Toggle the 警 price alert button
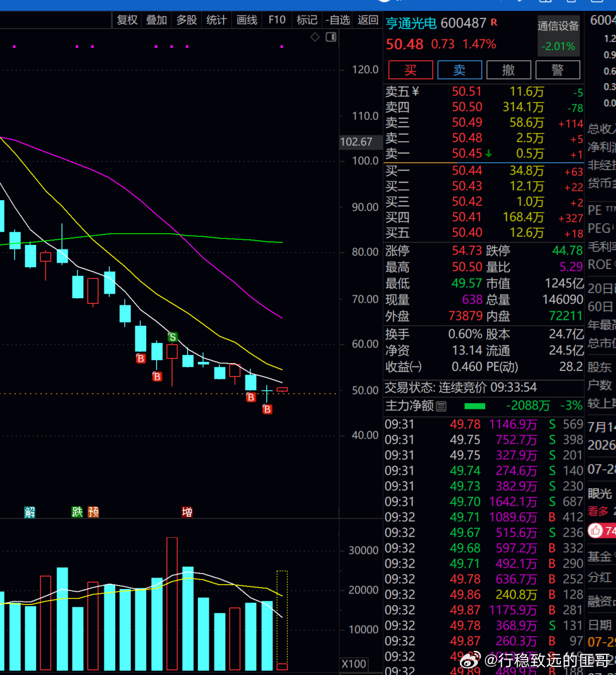Viewport: 616px width, 675px height. point(558,70)
